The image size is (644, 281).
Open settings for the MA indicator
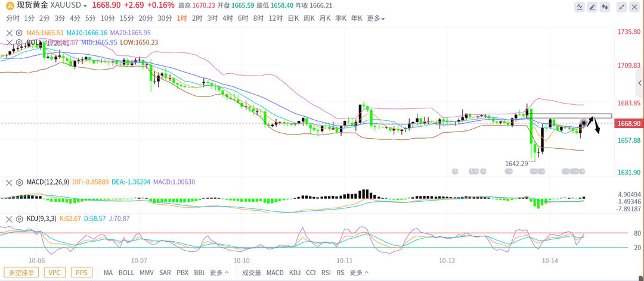[19, 33]
